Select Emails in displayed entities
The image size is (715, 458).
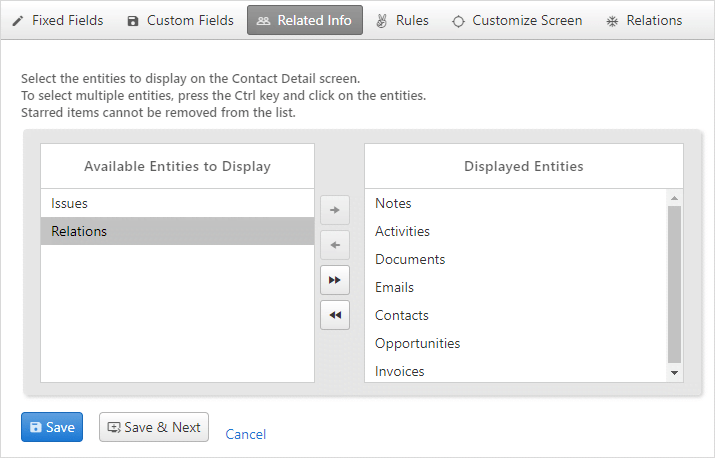point(515,287)
